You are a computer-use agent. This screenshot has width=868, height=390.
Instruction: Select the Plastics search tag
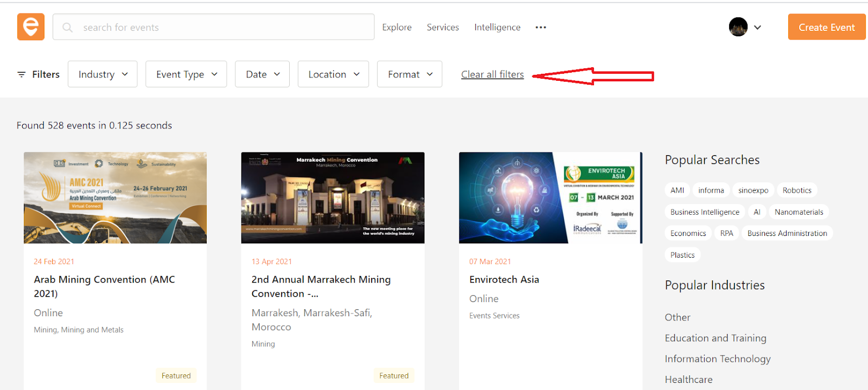click(x=682, y=255)
